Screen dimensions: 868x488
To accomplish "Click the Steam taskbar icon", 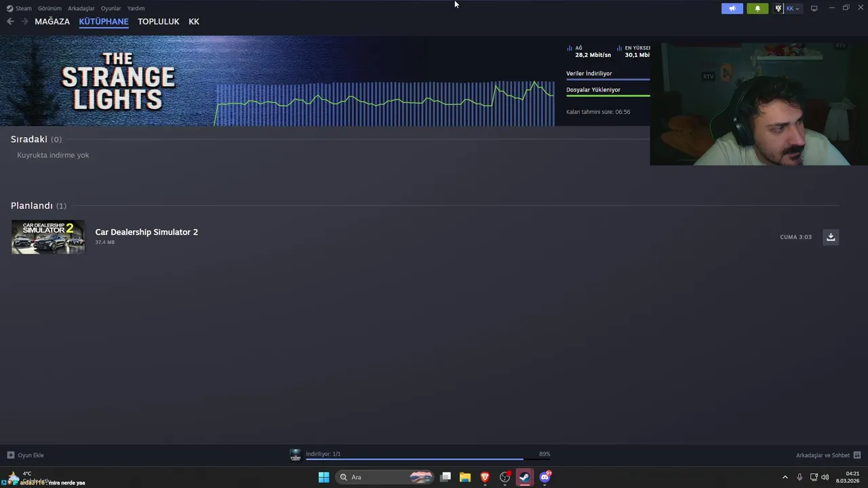I will click(x=524, y=477).
